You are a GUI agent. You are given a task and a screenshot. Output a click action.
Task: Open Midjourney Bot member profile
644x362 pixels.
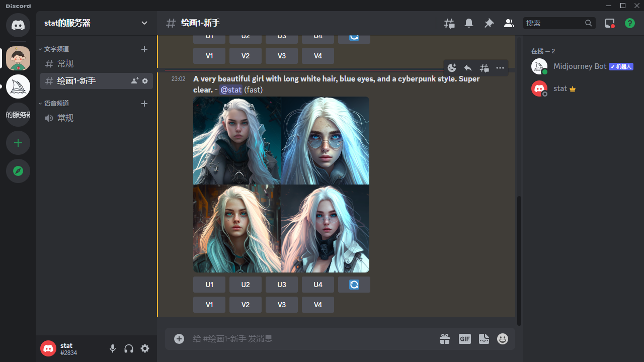[x=583, y=66]
